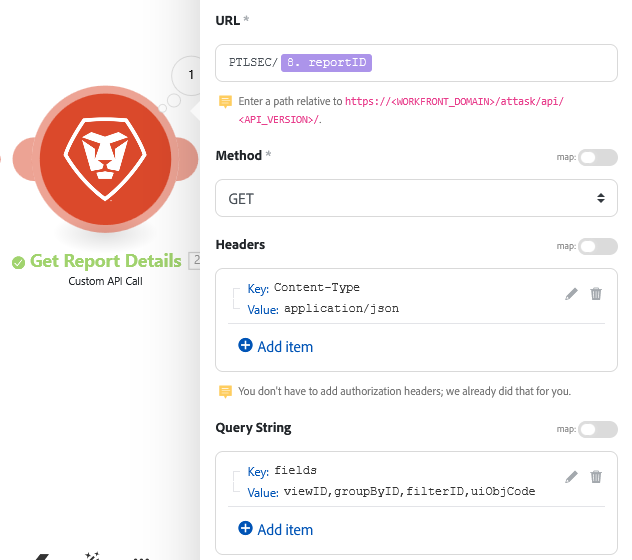Delete the Content-Type header item
This screenshot has width=632, height=560.
(x=596, y=294)
